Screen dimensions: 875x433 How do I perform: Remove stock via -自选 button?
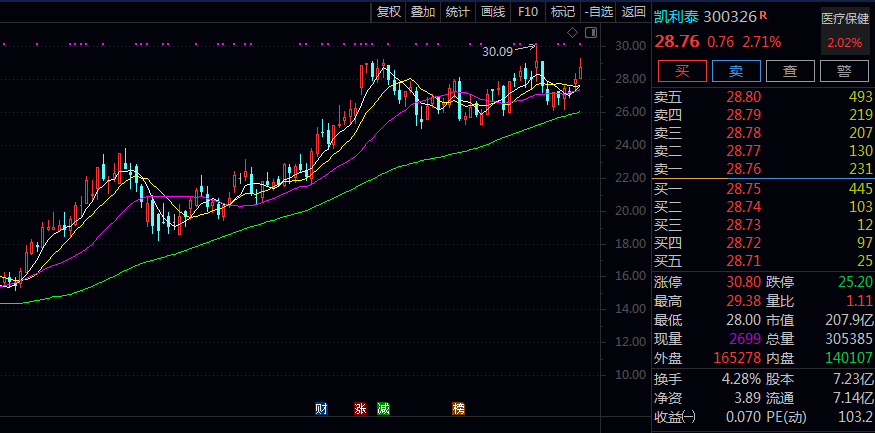(598, 11)
